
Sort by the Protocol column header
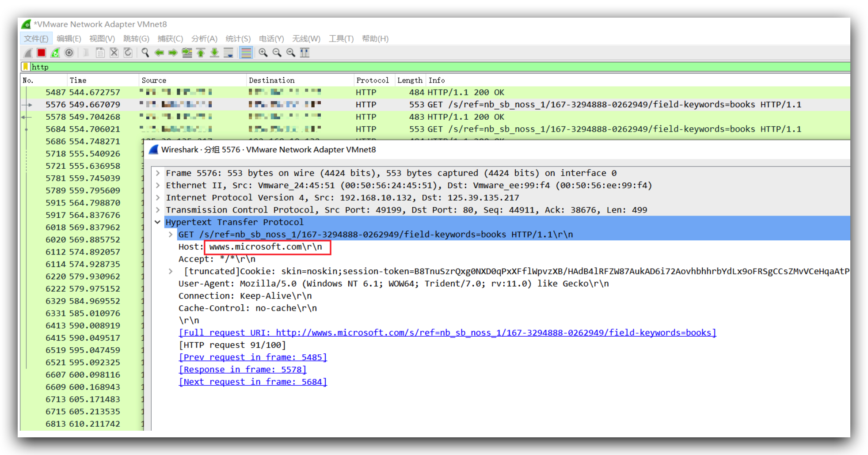coord(374,80)
